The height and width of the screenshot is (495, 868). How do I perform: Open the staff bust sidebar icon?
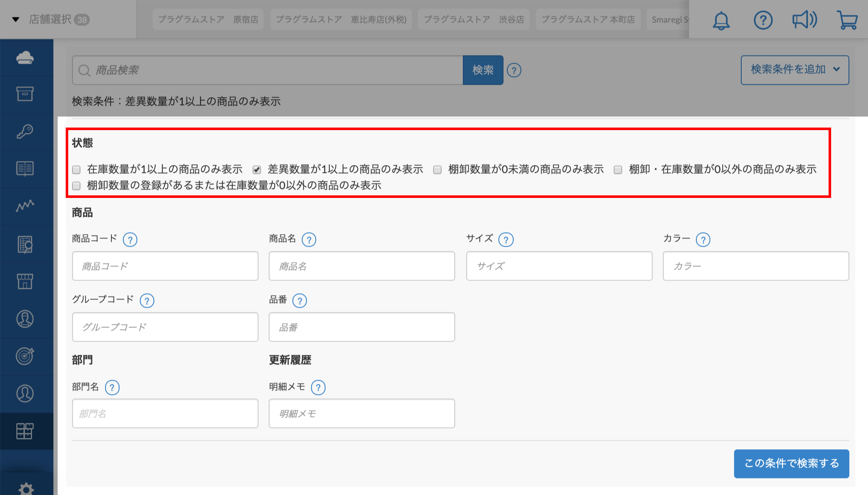point(25,319)
